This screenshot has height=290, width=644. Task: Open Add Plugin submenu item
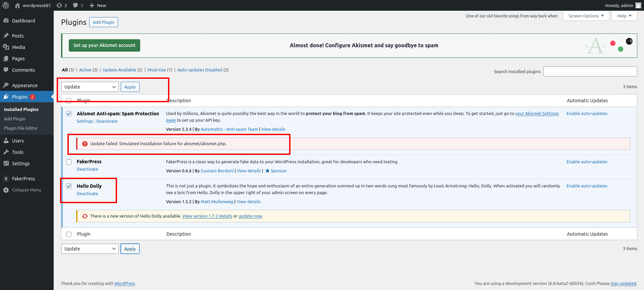(15, 119)
